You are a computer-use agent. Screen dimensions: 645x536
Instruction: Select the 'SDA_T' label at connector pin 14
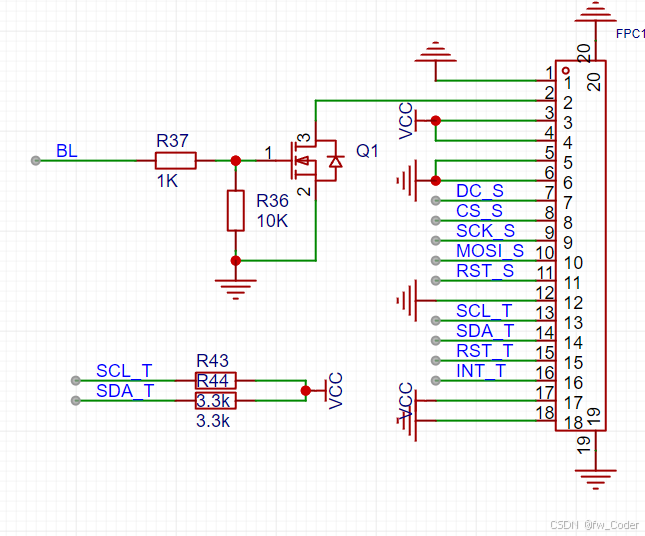tap(485, 331)
